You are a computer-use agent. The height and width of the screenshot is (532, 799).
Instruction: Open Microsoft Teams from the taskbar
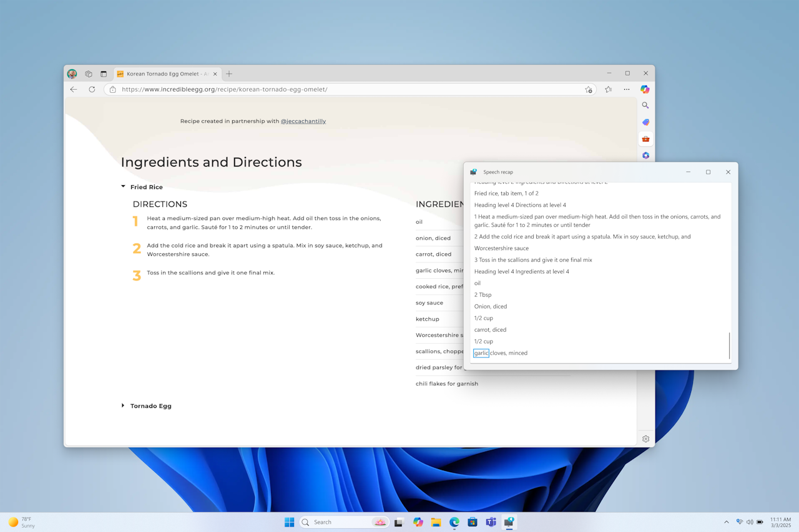pyautogui.click(x=491, y=522)
